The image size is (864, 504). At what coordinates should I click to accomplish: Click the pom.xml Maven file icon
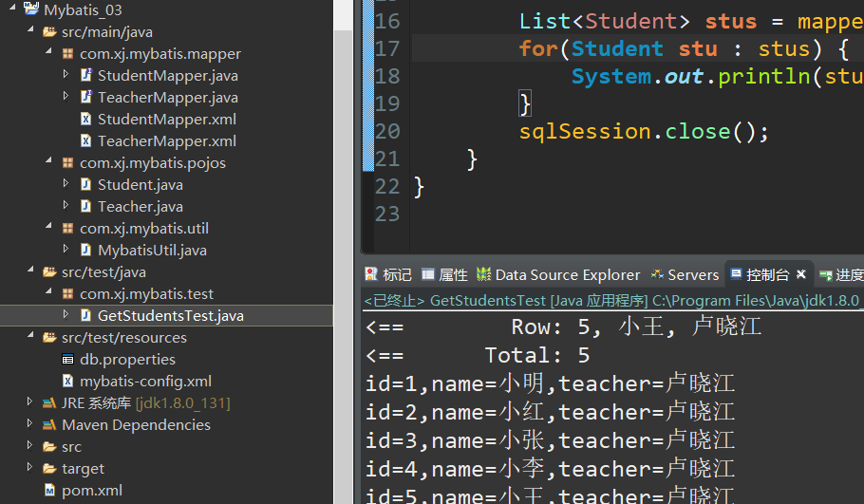[x=49, y=491]
